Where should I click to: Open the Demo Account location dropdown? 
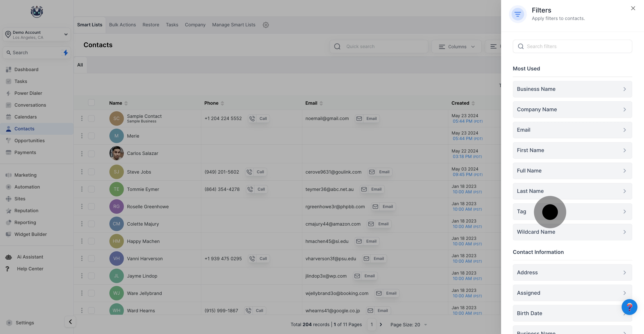point(37,34)
